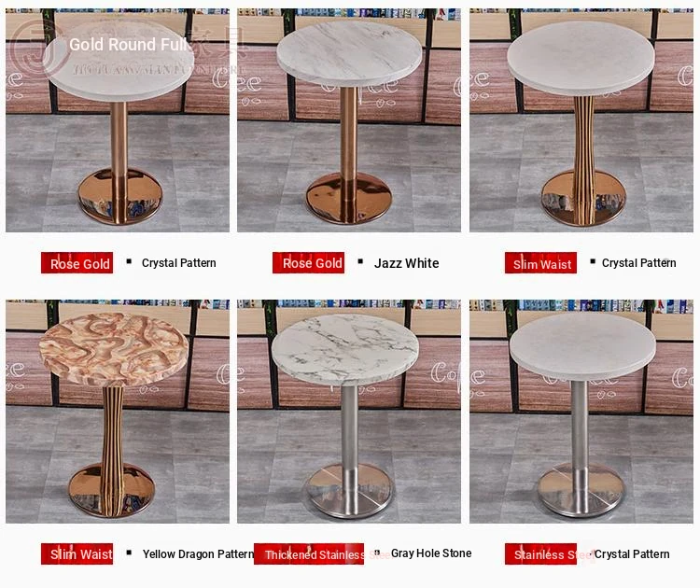Click Crystal Pattern text beside Stainless Steel
This screenshot has height=588, width=700.
(632, 554)
